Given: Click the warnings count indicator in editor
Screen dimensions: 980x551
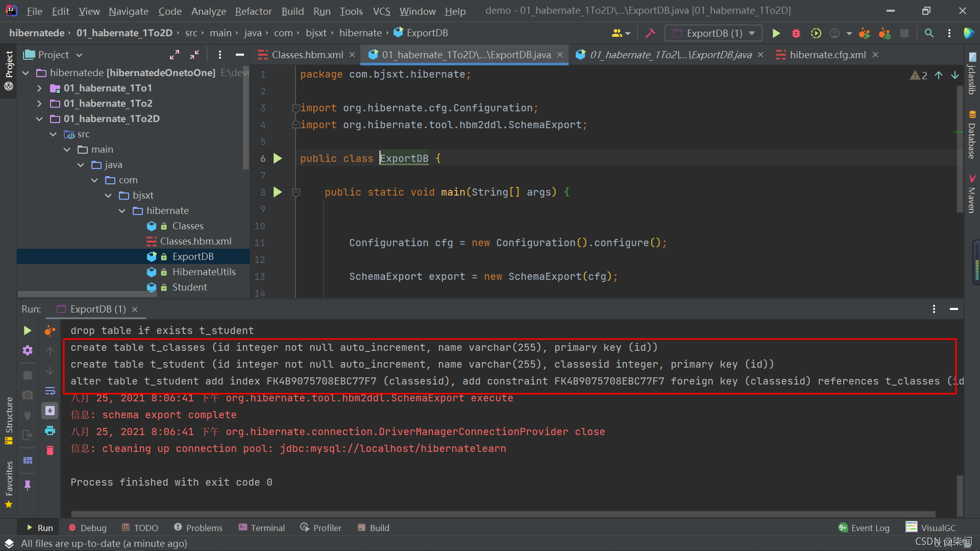Looking at the screenshot, I should (x=919, y=75).
